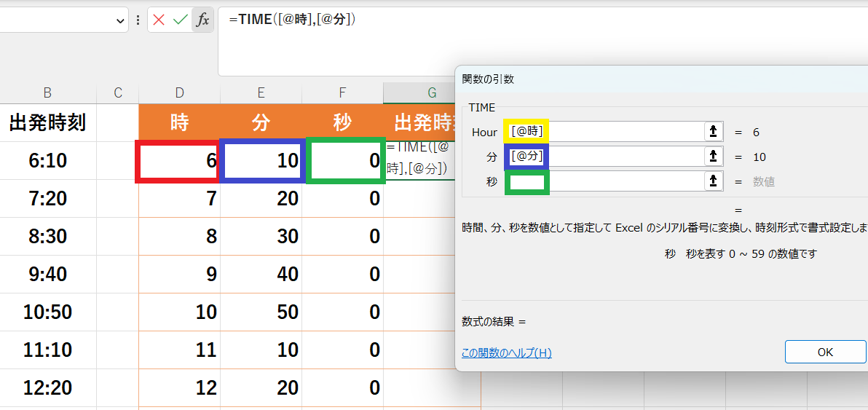Image resolution: width=868 pixels, height=410 pixels.
Task: Click the 関数の引数 dialog title bar
Action: click(x=661, y=79)
